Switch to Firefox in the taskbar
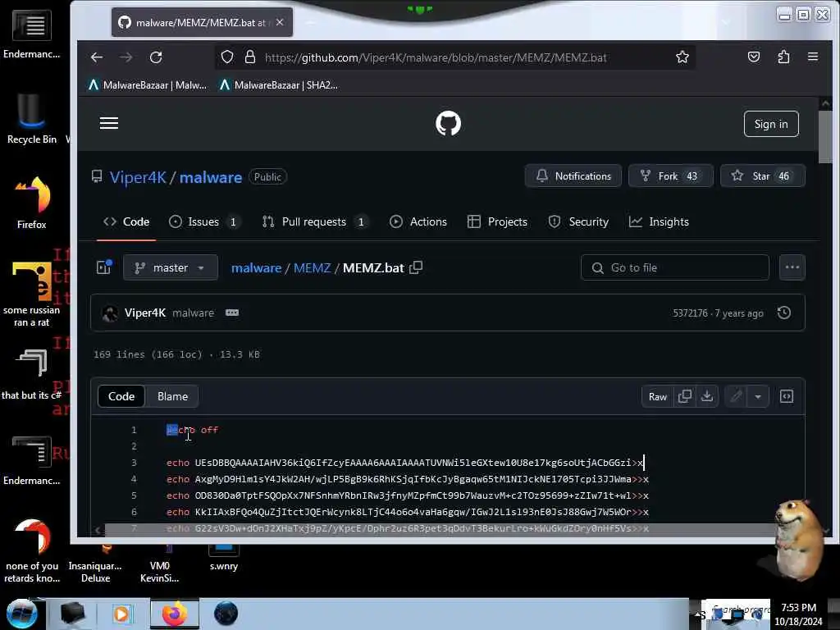 pyautogui.click(x=174, y=614)
